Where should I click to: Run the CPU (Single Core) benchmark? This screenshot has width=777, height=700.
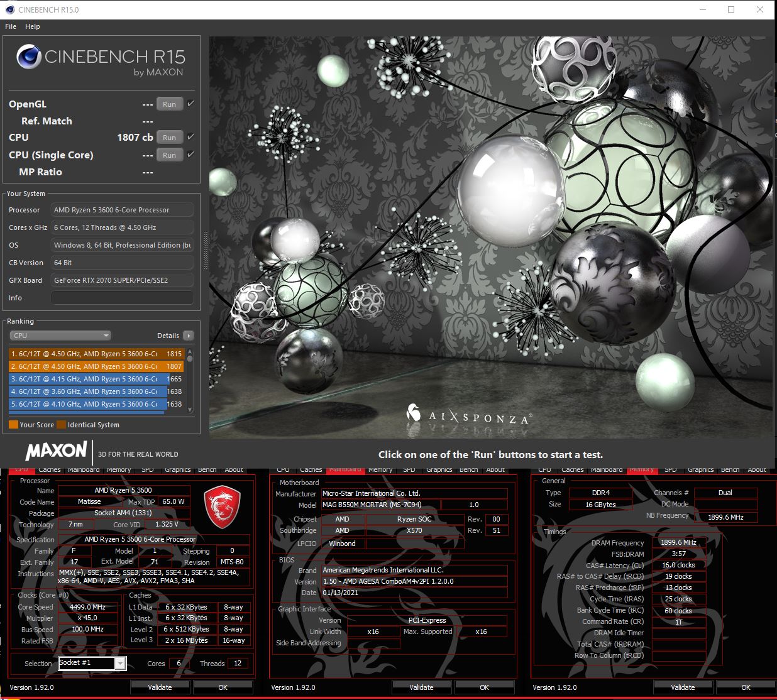[170, 155]
